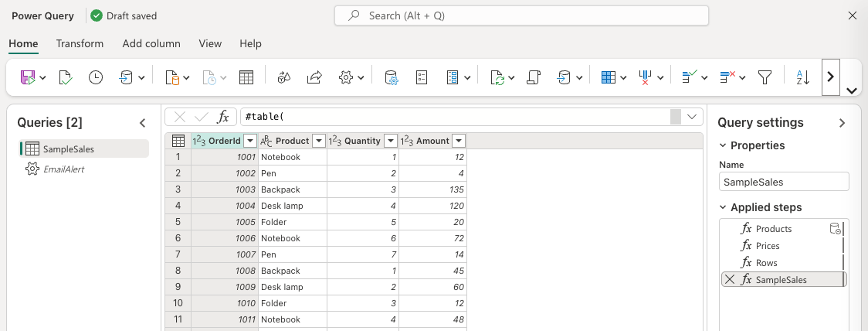The height and width of the screenshot is (331, 868).
Task: Click the fx function icon in formula bar
Action: [x=222, y=117]
